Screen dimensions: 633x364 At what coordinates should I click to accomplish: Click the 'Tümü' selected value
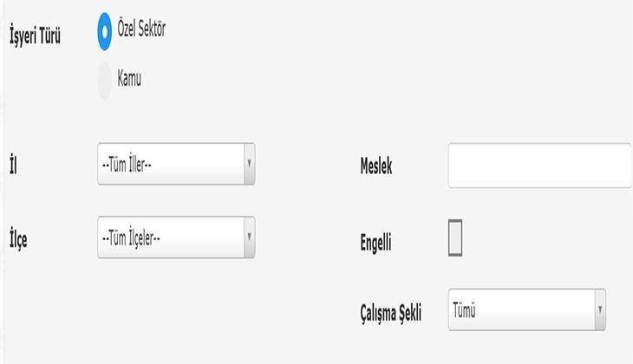[x=464, y=310]
